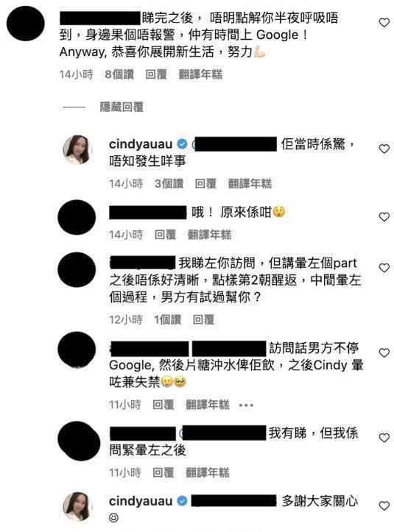Like the top comment mentioning Google and Anyway

384,23
